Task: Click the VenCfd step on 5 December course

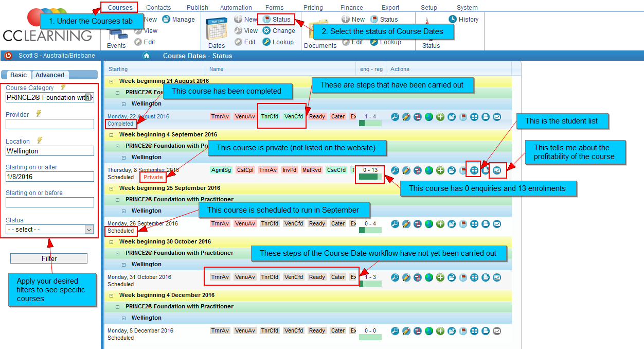Action: [x=294, y=330]
